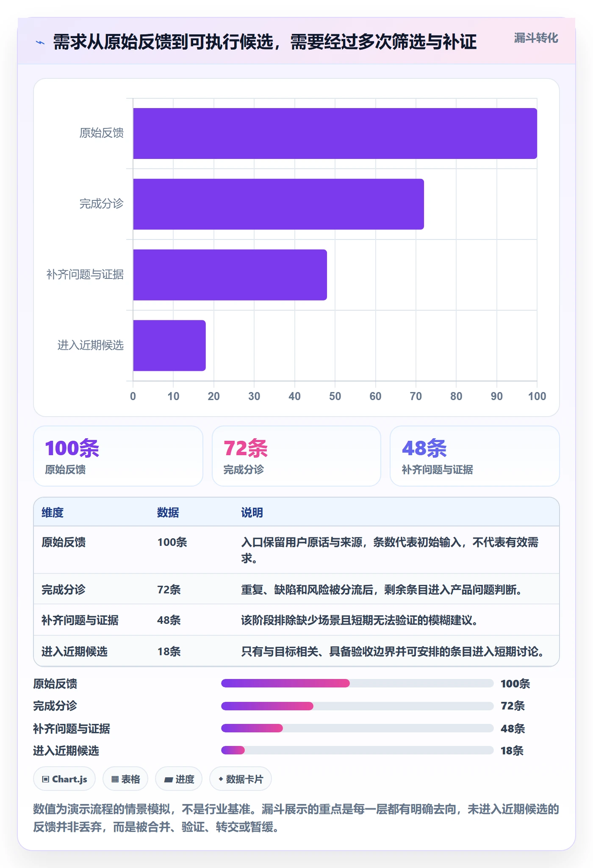Click the footnote paragraph starting 数值为演示流程
This screenshot has height=868, width=593.
(296, 818)
